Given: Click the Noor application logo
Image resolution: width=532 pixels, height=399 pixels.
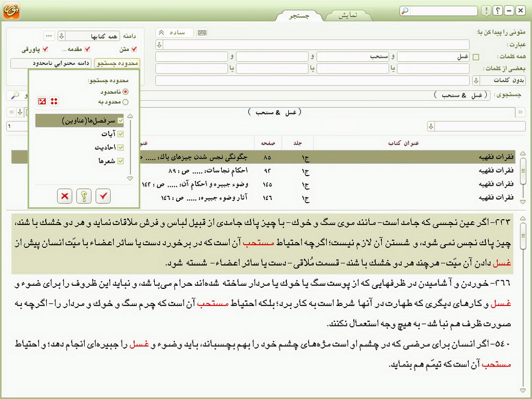Looking at the screenshot, I should click(12, 11).
